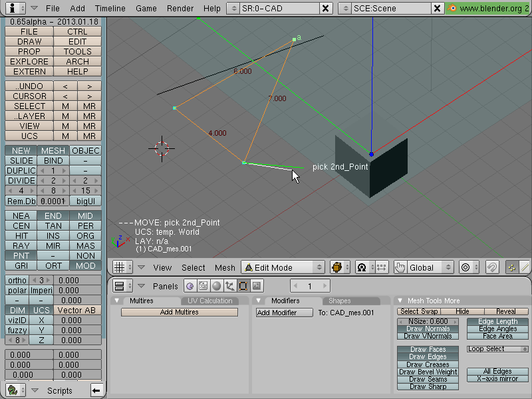Open the draw type shading cube selector
This screenshot has width=532, height=399.
(x=340, y=267)
